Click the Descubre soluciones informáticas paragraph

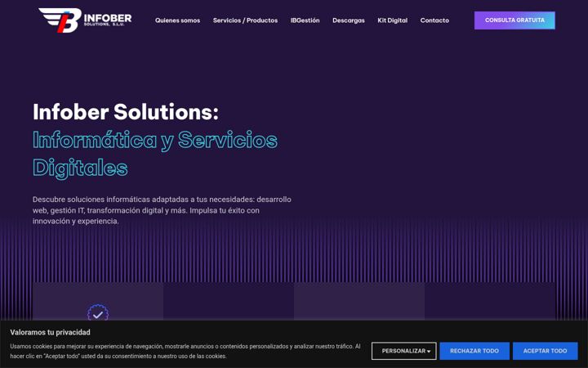point(162,210)
